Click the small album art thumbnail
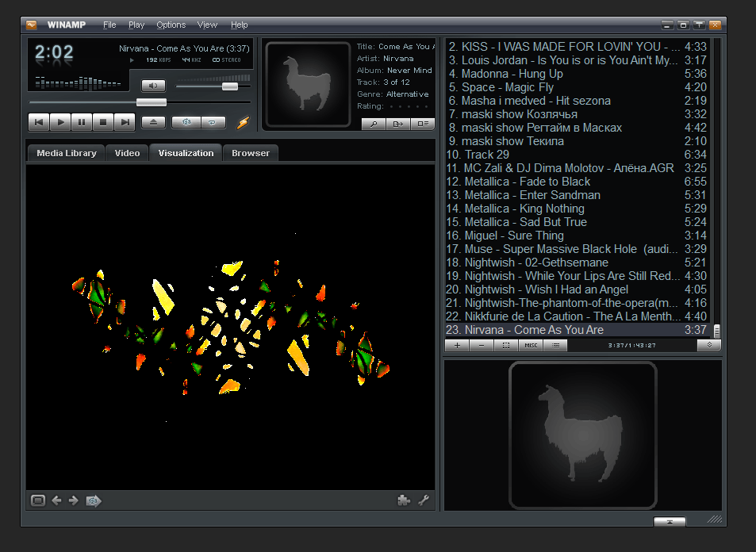The image size is (756, 552). [x=308, y=85]
